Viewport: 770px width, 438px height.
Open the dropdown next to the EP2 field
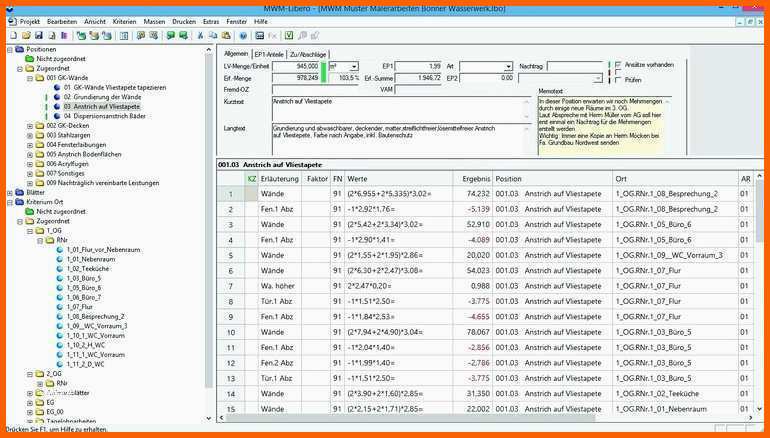point(598,78)
